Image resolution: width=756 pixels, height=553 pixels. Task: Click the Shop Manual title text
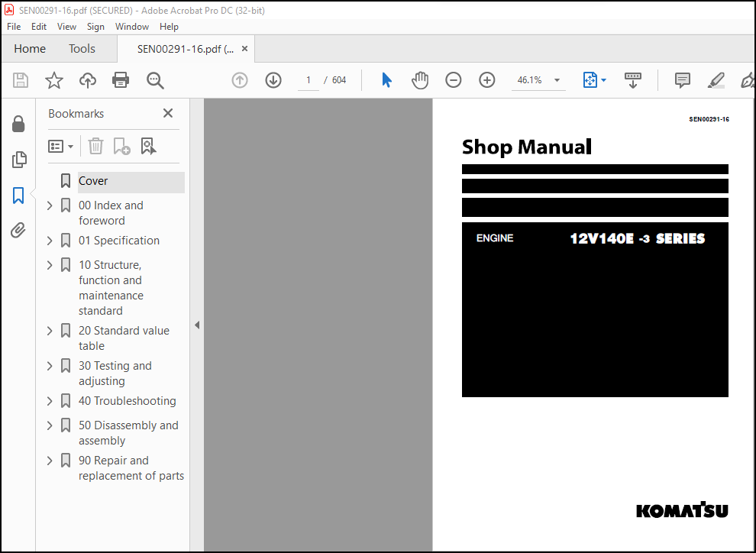[x=526, y=147]
